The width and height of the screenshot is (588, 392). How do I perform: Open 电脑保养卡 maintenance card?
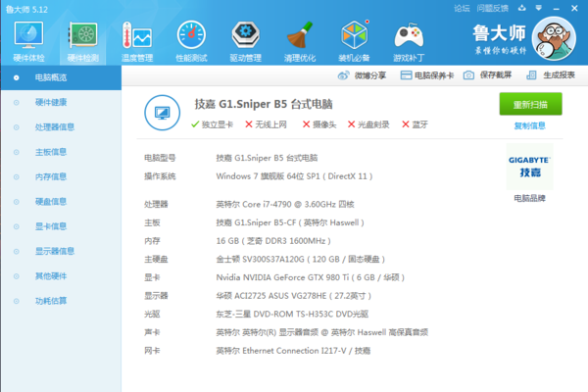[427, 75]
